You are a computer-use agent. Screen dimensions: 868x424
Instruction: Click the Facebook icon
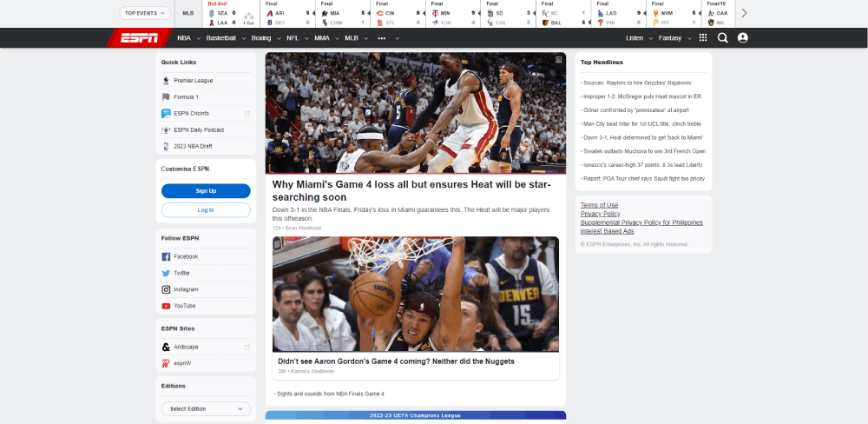166,256
